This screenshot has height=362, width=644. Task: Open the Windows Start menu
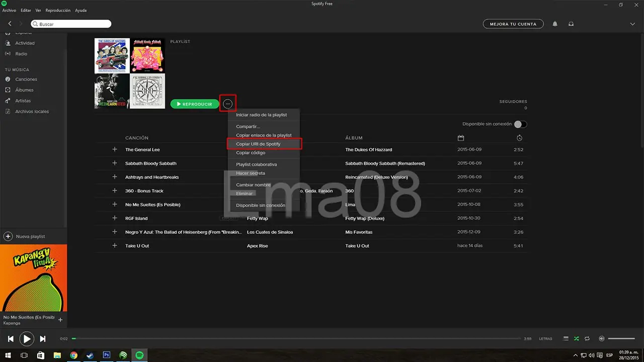click(x=8, y=355)
